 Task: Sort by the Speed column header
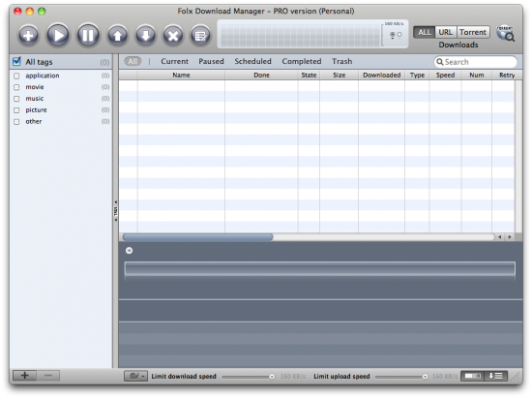pyautogui.click(x=445, y=76)
